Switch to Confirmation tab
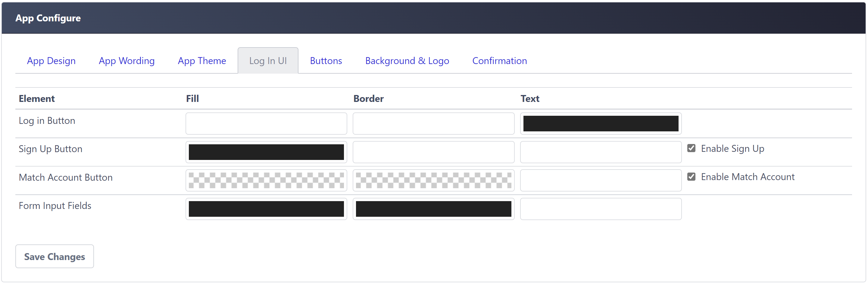The height and width of the screenshot is (285, 868). click(499, 61)
